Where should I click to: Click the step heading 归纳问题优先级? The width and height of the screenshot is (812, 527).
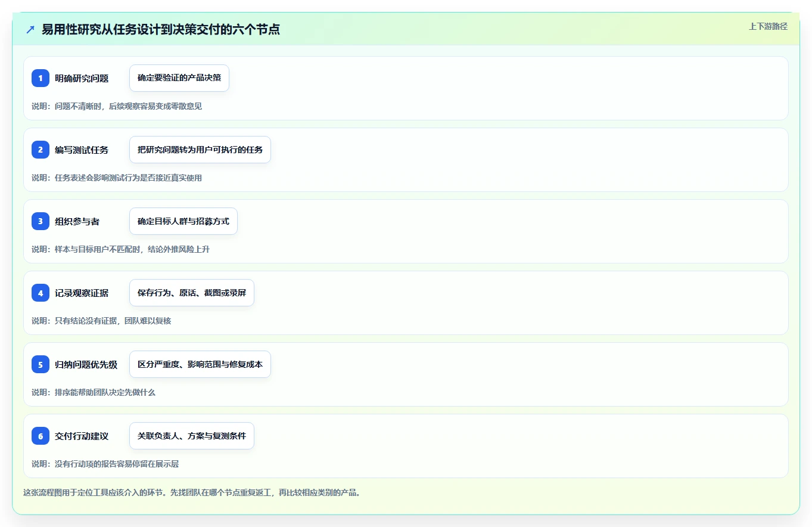tap(86, 364)
